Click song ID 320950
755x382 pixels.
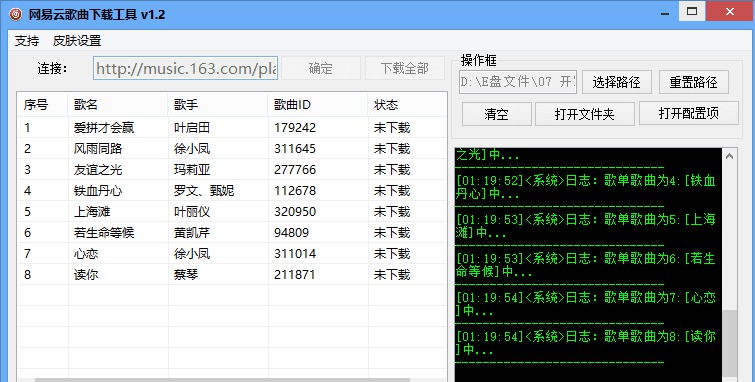pos(295,211)
